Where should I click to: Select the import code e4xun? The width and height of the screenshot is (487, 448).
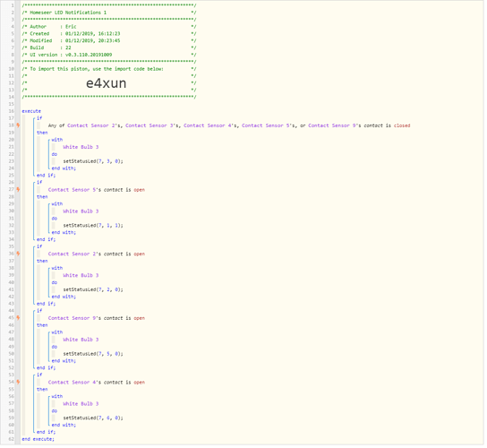[107, 83]
